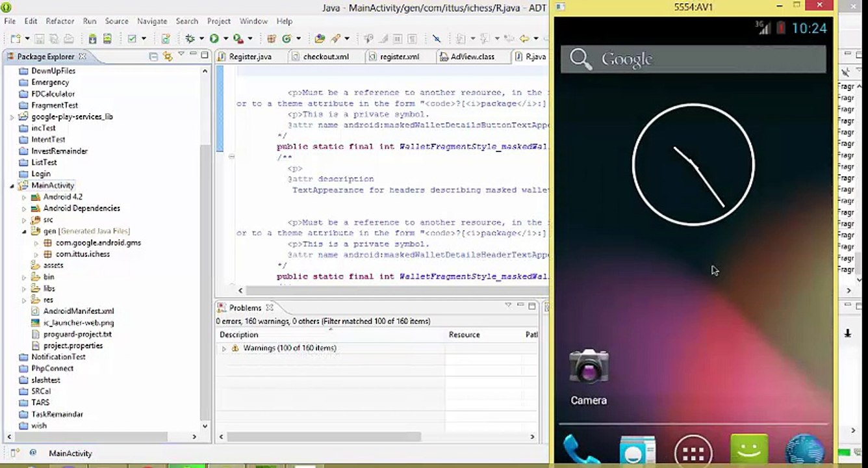Image resolution: width=868 pixels, height=468 pixels.
Task: Switch to the checkout.xml editor tab
Action: tap(325, 57)
